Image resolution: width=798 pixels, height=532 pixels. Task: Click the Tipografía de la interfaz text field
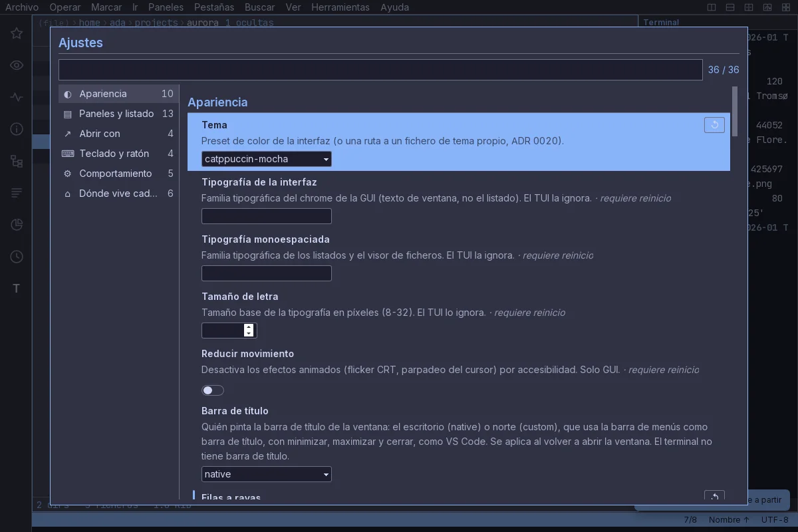[x=266, y=216]
